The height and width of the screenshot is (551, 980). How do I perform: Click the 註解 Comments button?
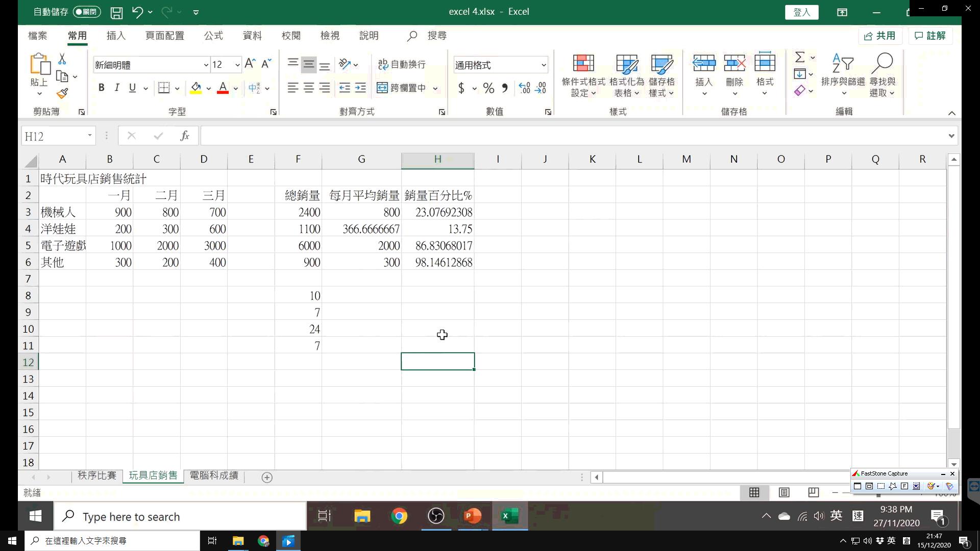930,36
